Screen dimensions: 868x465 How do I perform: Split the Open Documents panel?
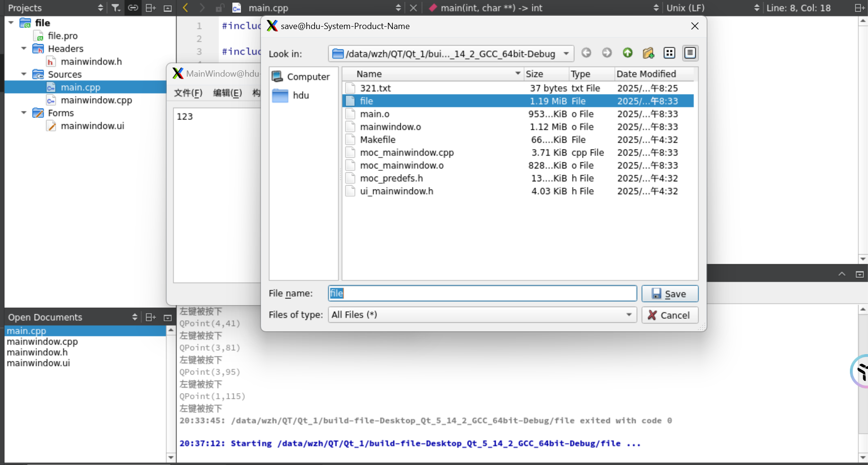150,317
